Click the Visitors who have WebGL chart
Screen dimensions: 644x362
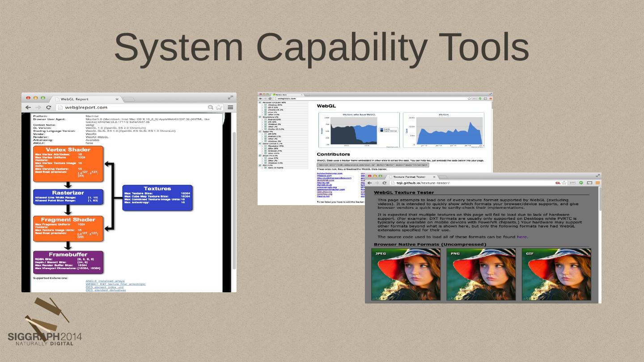pos(359,130)
